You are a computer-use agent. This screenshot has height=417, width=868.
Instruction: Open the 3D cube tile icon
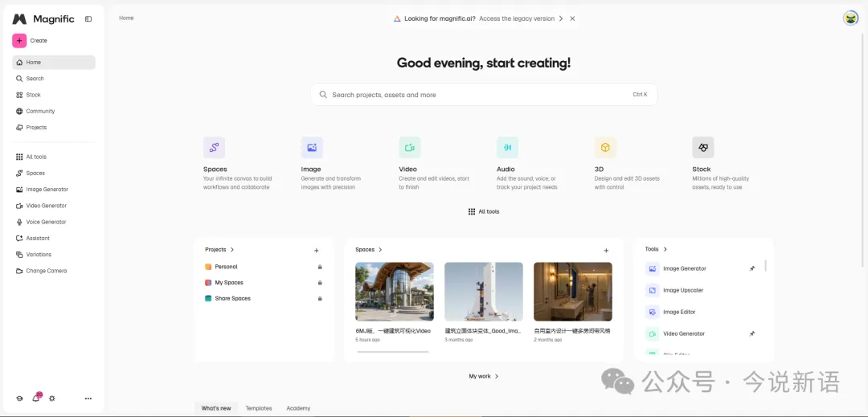(x=605, y=147)
